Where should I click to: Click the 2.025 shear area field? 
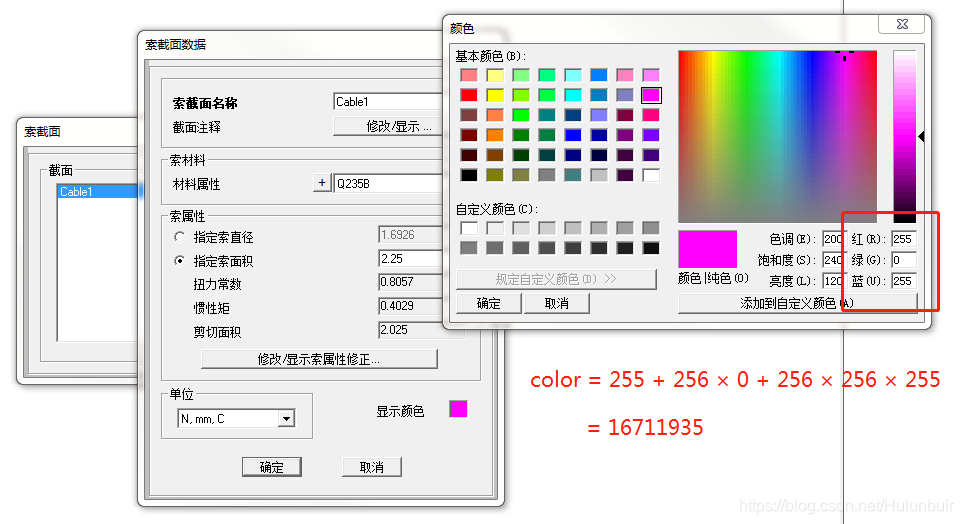click(x=410, y=330)
